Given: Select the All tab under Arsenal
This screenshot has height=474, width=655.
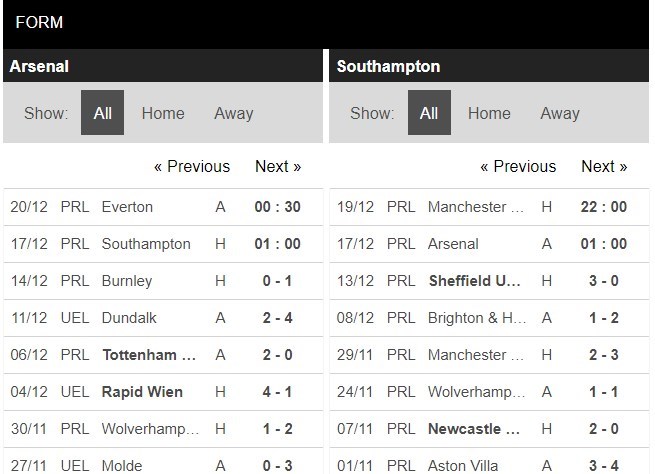Looking at the screenshot, I should (x=102, y=113).
